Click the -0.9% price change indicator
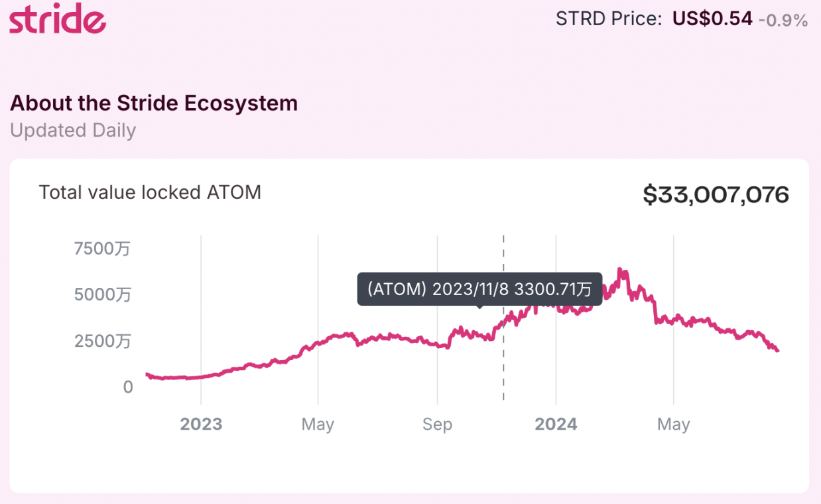Image resolution: width=821 pixels, height=504 pixels. [783, 20]
